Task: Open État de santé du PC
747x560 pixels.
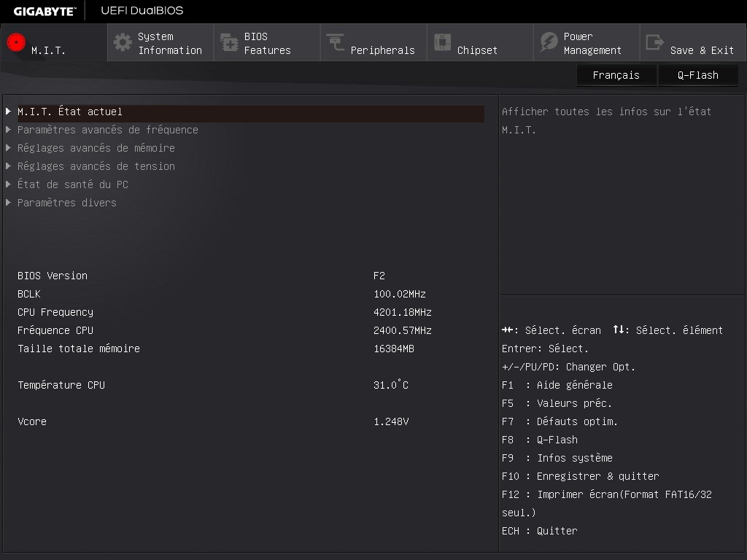Action: 73,184
